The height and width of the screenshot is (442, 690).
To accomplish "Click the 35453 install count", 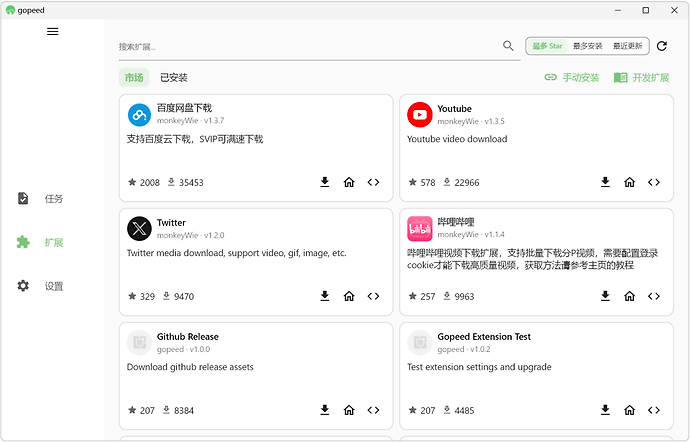I will click(186, 182).
